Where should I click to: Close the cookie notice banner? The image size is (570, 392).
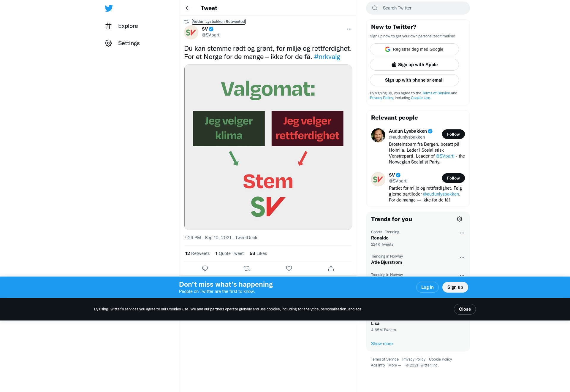465,309
